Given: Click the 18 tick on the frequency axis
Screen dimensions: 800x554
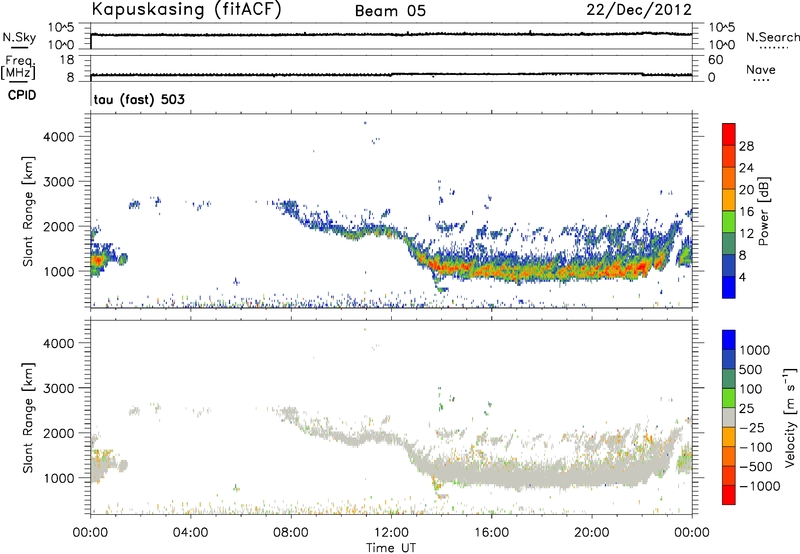Looking at the screenshot, I should coord(67,60).
